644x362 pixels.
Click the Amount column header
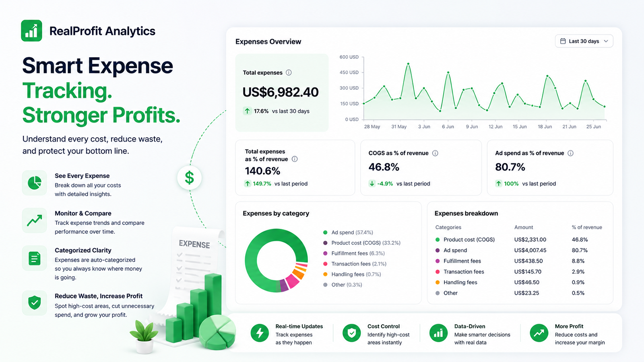(524, 227)
